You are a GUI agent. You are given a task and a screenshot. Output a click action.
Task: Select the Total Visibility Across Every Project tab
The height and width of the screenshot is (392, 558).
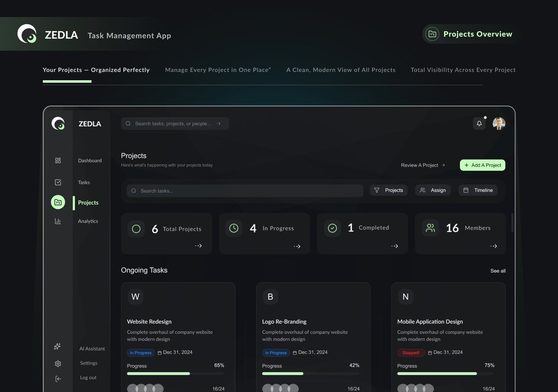pos(463,69)
